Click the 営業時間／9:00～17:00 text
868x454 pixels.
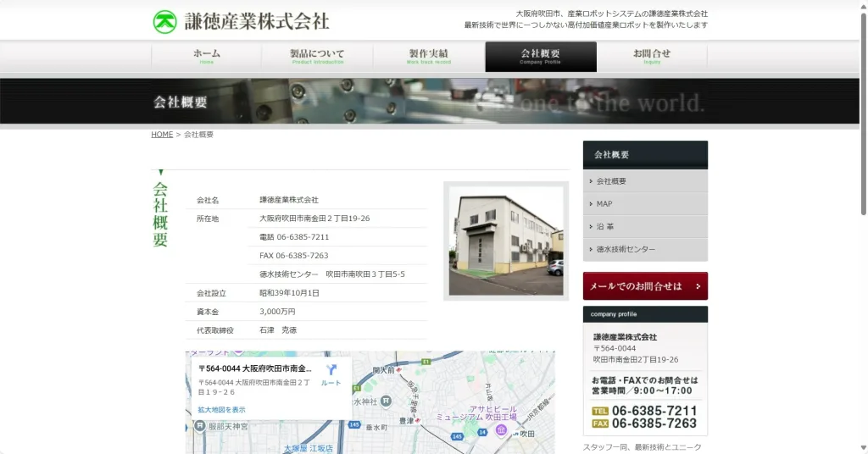click(x=642, y=391)
